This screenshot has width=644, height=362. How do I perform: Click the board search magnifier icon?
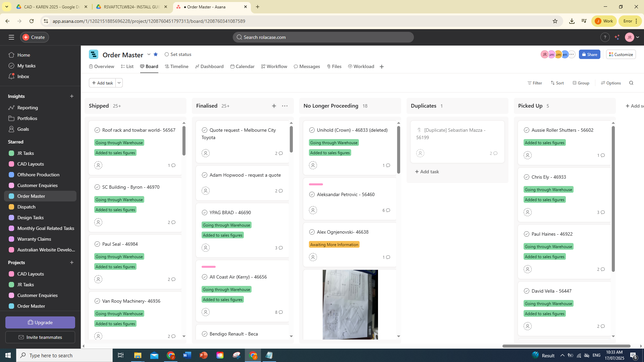631,83
